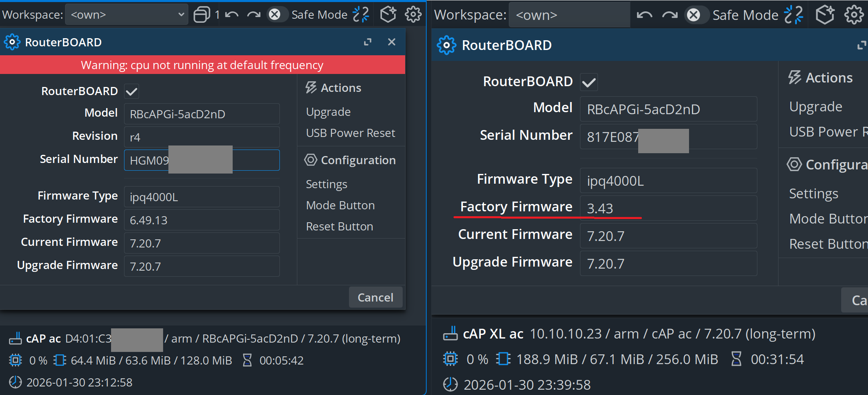Open Mode Button configuration in left window
This screenshot has width=868, height=395.
pos(340,205)
